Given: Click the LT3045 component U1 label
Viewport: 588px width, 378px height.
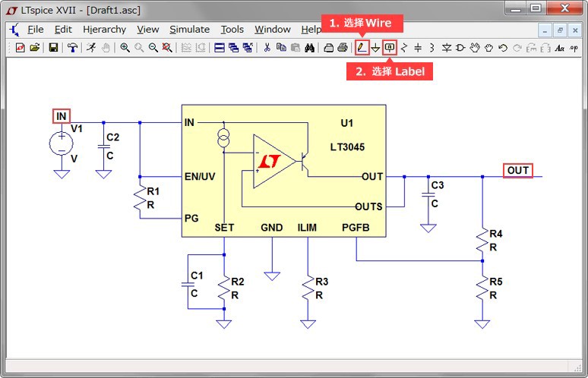Looking at the screenshot, I should click(x=346, y=123).
